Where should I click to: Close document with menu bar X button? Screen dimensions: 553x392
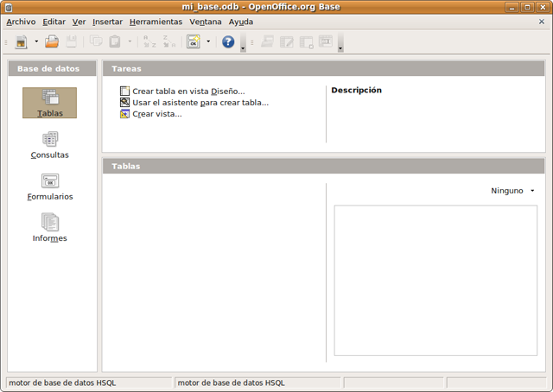click(541, 22)
